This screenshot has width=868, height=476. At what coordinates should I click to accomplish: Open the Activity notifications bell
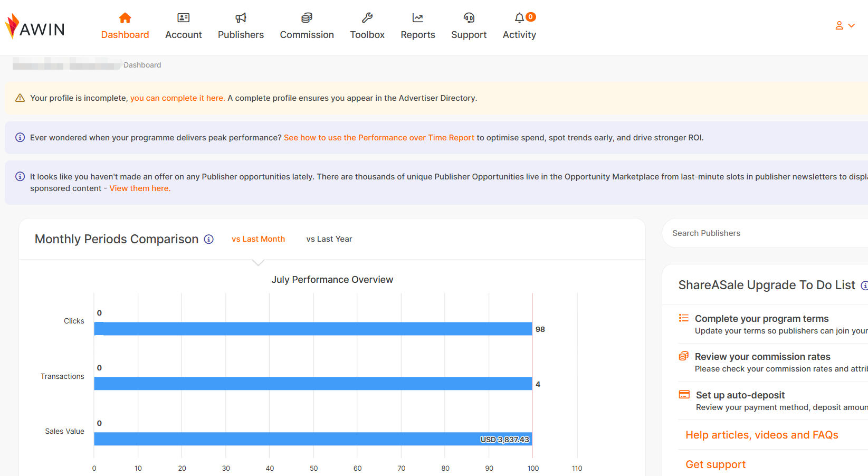coord(520,18)
